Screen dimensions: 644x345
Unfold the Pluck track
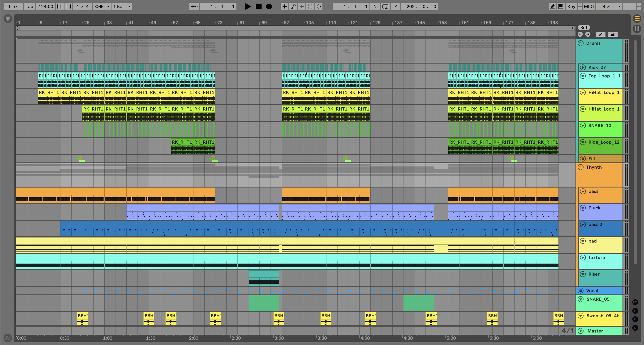pyautogui.click(x=583, y=208)
